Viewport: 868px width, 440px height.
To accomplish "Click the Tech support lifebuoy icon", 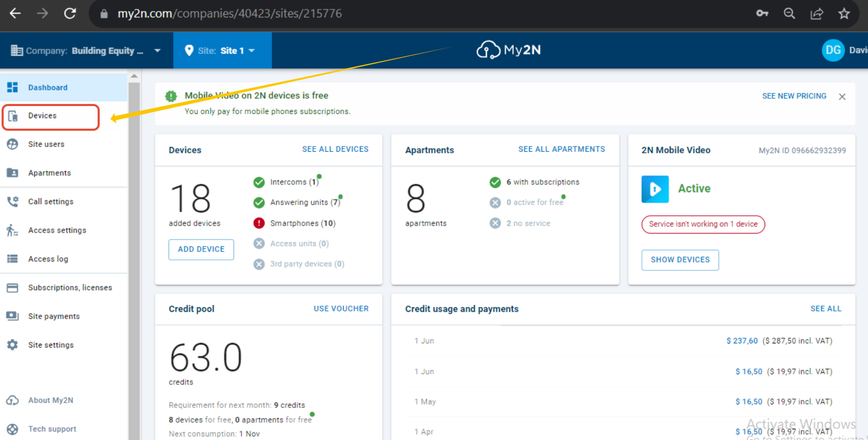I will pos(13,429).
